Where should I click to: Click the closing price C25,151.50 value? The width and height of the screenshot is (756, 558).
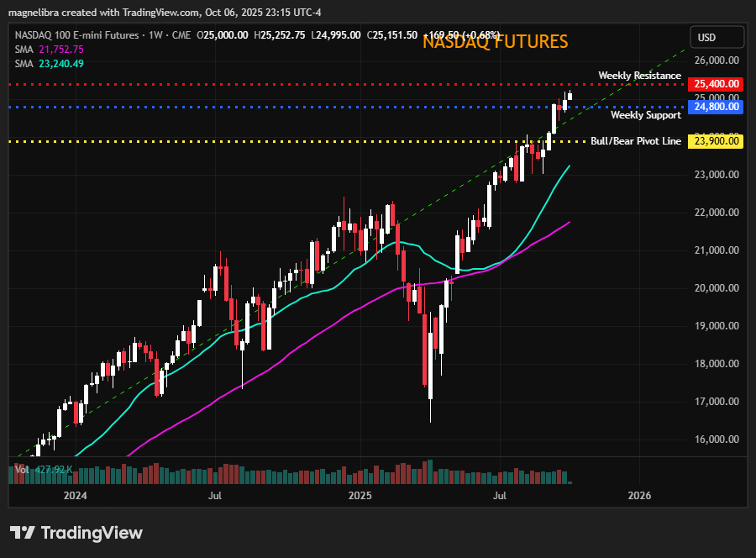(x=392, y=35)
